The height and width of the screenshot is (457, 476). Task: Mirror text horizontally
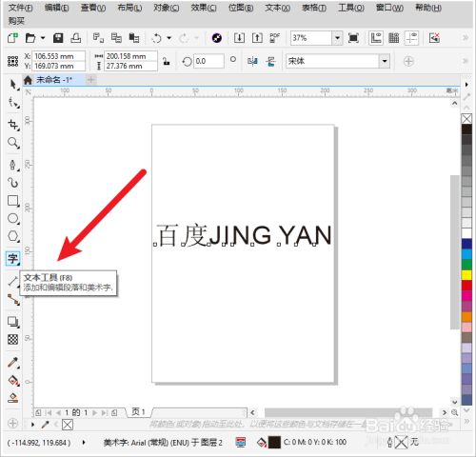[x=252, y=61]
